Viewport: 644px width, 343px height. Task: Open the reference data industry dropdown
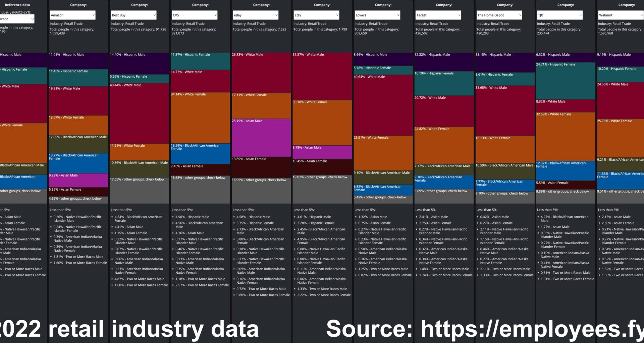[17, 19]
